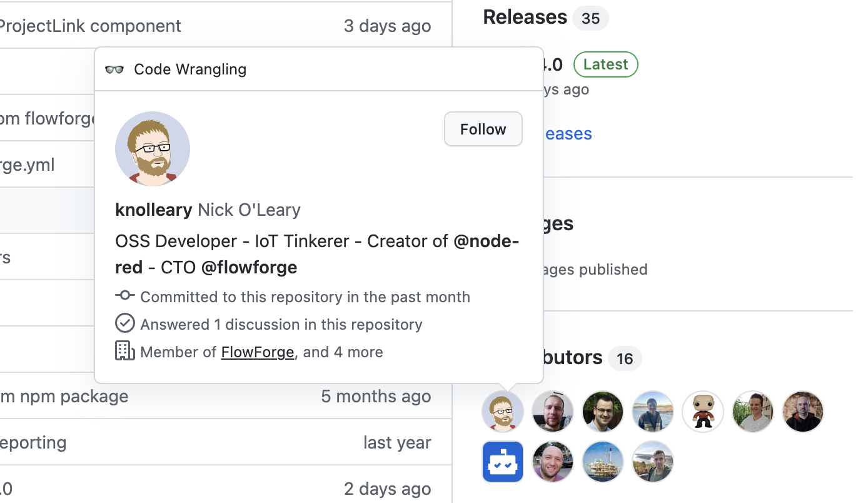Screen dimensions: 868x503
Task: Follow the @flowforge mention in the bio
Action: [249, 268]
